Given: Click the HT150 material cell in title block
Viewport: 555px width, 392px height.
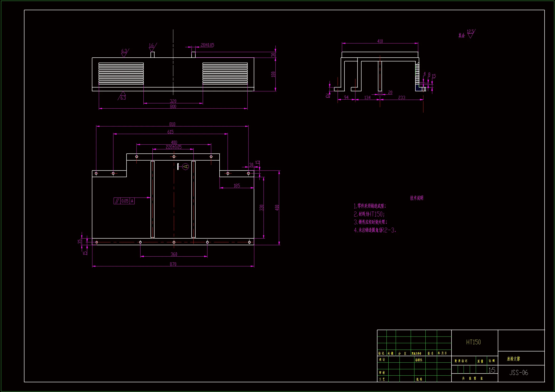Looking at the screenshot, I should [x=473, y=342].
